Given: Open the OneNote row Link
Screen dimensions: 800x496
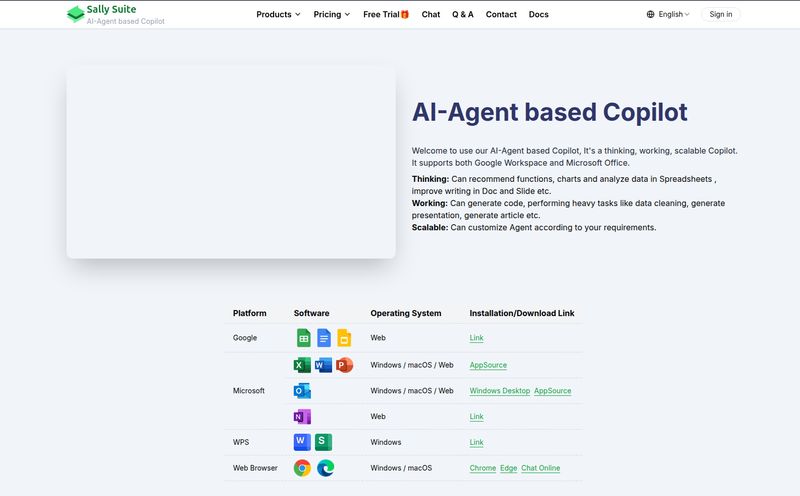Looking at the screenshot, I should (476, 416).
